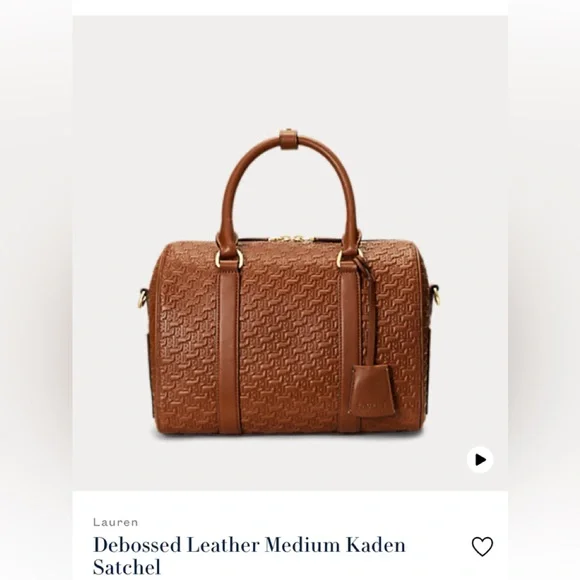Add the satchel to wishlist with heart
This screenshot has width=580, height=580.
(x=482, y=546)
